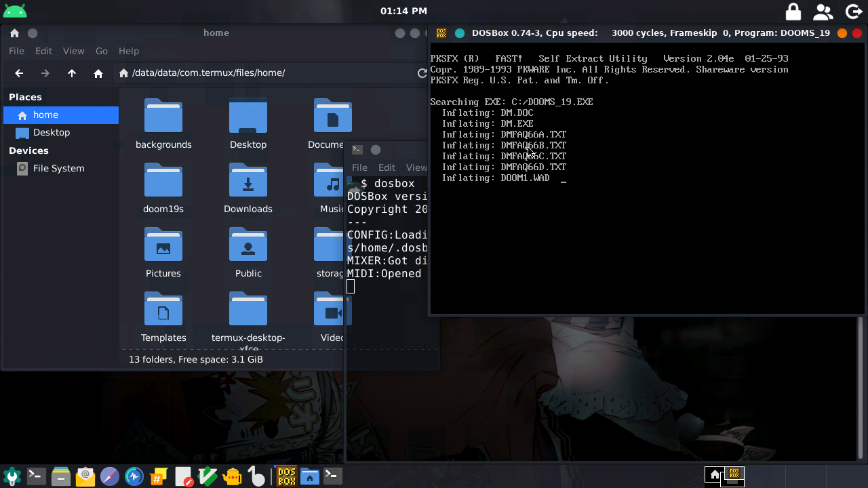
Task: Open the Edit menu in file manager
Action: tap(43, 51)
